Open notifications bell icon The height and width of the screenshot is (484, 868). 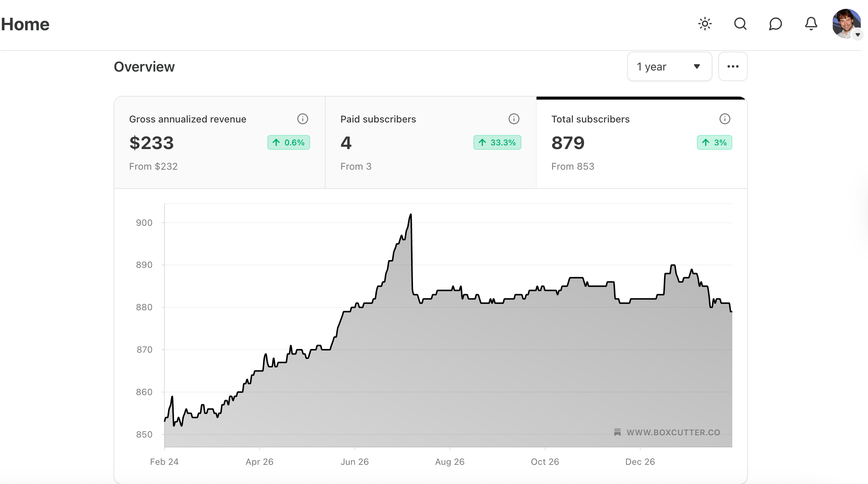point(811,24)
